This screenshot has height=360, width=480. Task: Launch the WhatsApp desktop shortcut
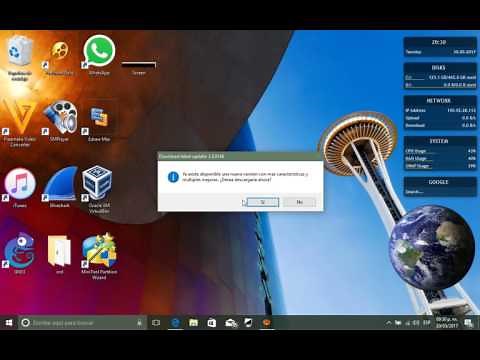(x=99, y=55)
